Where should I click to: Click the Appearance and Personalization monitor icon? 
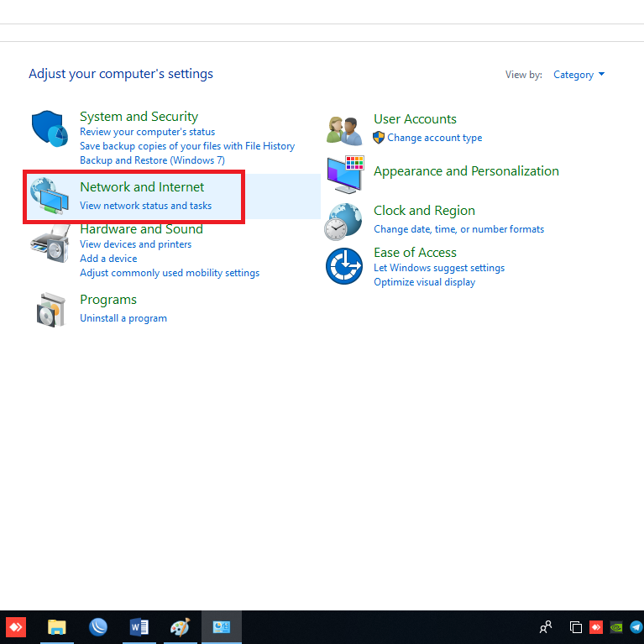click(x=344, y=174)
